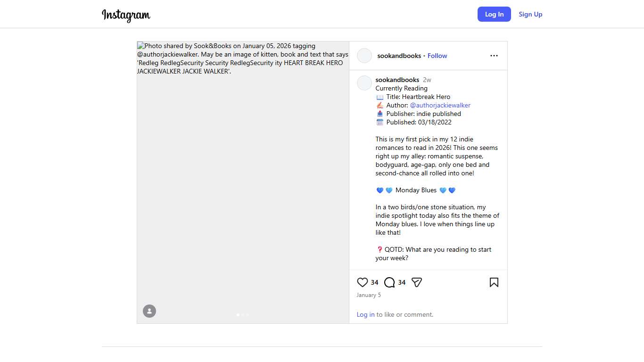Share the post using the paper plane icon
644x362 pixels.
(x=416, y=282)
